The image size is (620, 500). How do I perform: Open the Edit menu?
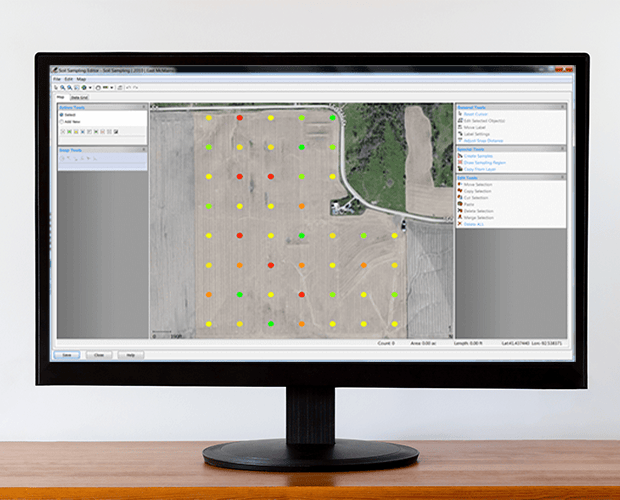pyautogui.click(x=68, y=79)
